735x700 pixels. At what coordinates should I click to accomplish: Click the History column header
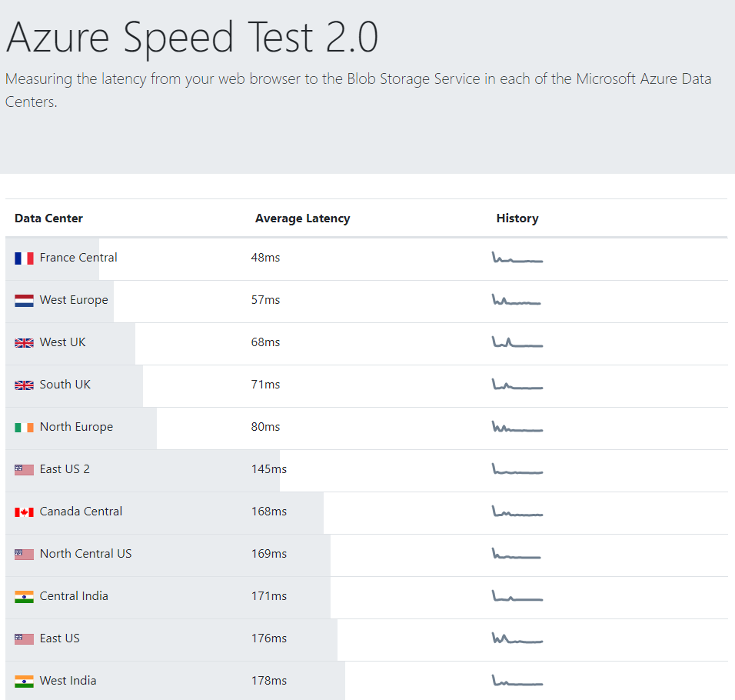point(517,218)
